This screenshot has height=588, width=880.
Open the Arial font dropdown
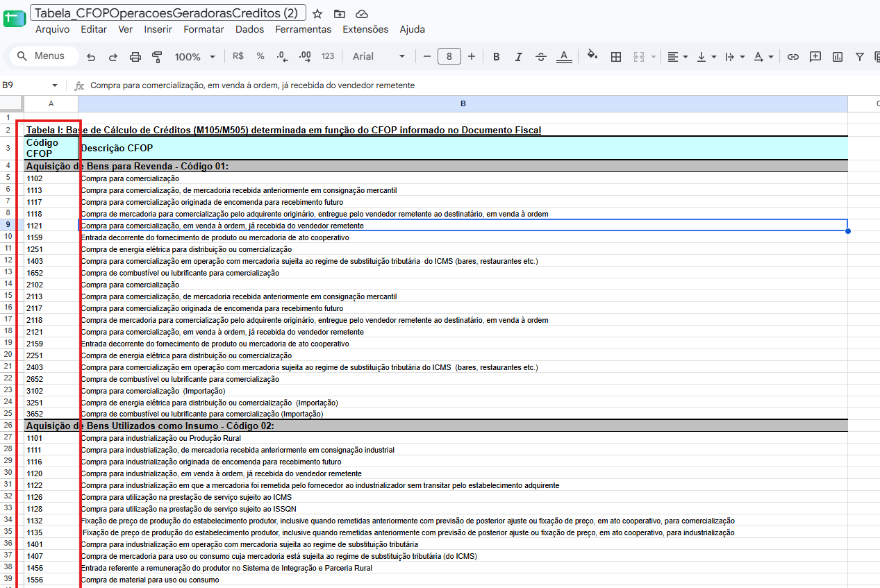tap(379, 56)
